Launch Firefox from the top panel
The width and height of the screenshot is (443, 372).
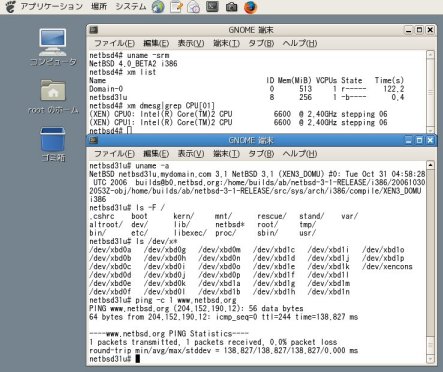(250, 7)
